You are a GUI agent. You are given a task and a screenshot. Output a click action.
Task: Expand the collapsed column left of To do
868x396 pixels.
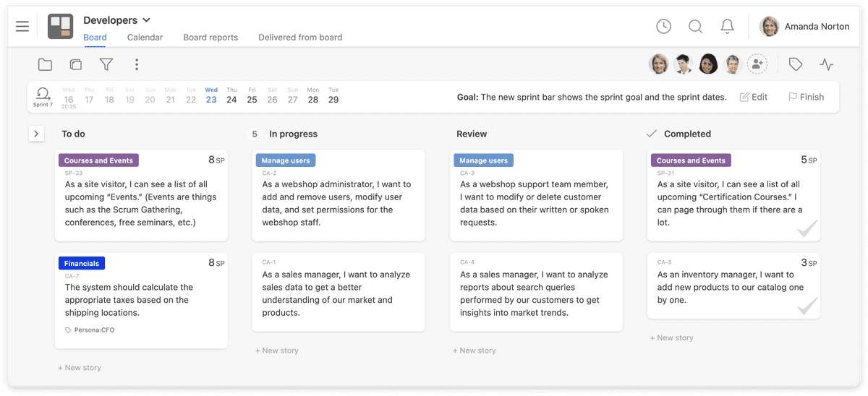coord(36,134)
